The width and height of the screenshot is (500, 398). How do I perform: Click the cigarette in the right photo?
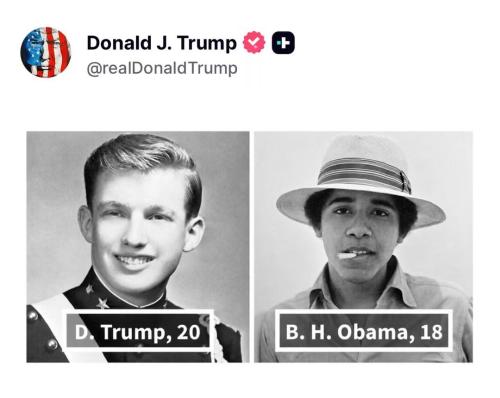tap(347, 256)
